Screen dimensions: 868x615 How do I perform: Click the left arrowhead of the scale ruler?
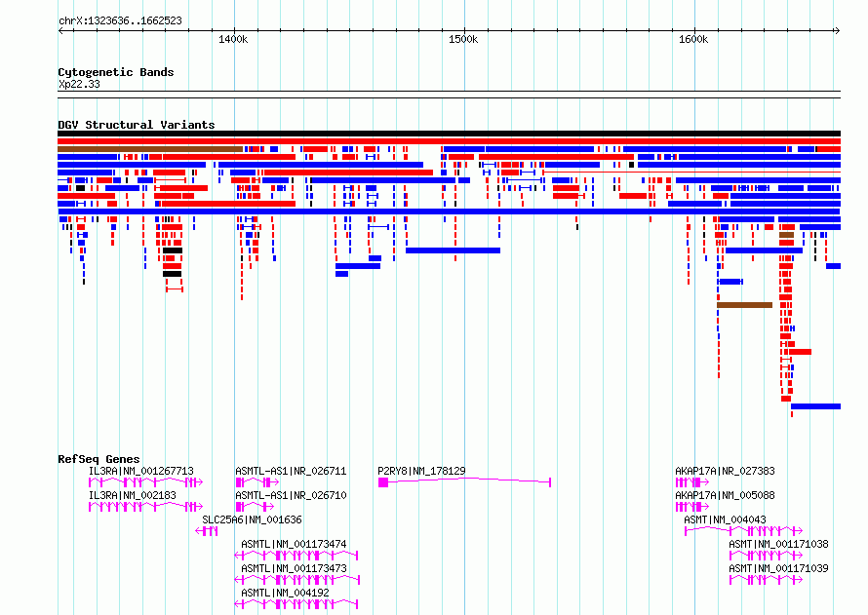[x=60, y=31]
